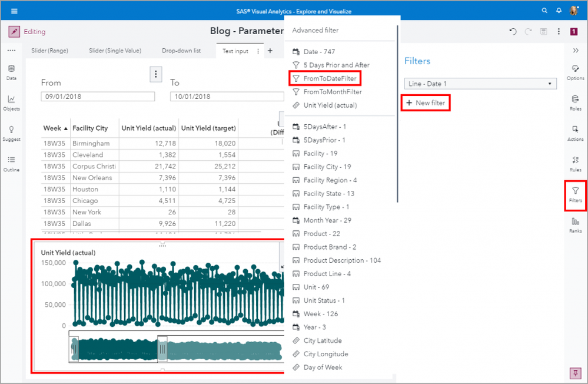
Task: Select FromToDateFilter from the list
Action: (x=329, y=78)
